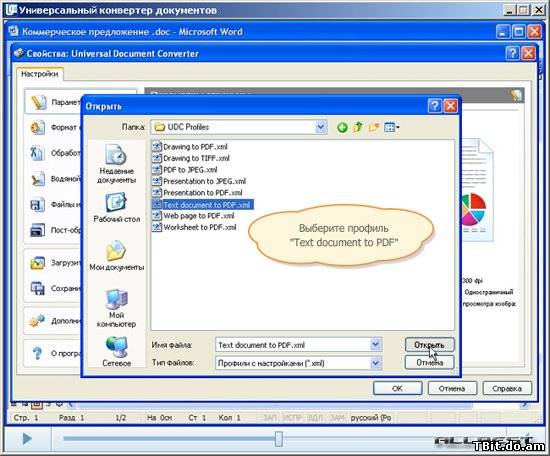Open the Водяной знак watermark sidebar item
Image resolution: width=550 pixels, height=456 pixels.
coord(54,179)
